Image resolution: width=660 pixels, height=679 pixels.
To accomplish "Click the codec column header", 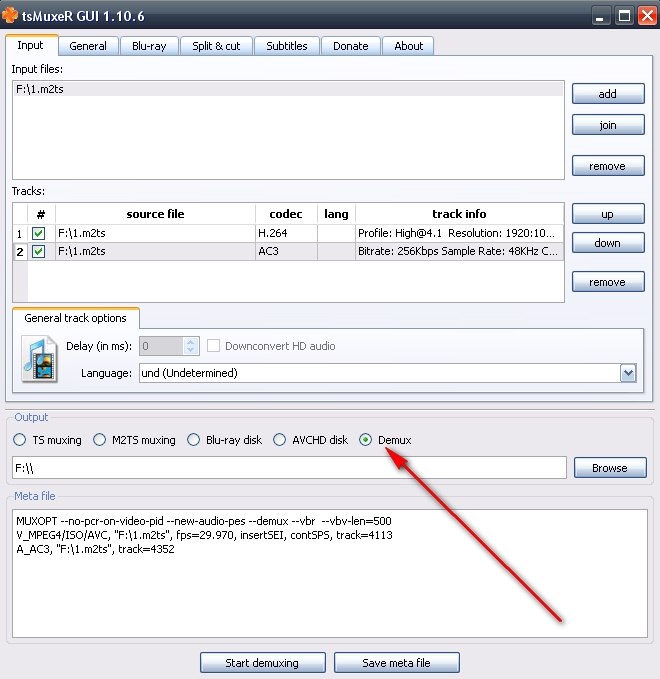I will point(286,214).
